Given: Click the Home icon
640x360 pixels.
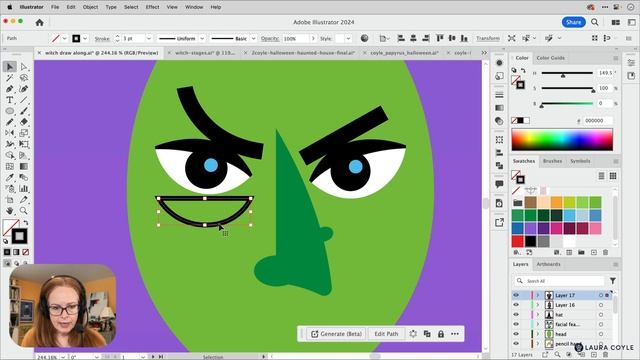Looking at the screenshot, I should 39,22.
